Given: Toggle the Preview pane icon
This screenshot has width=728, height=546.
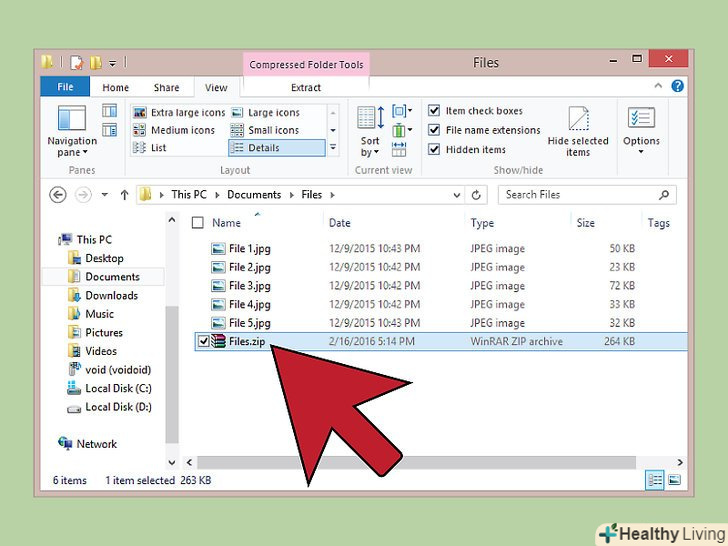Looking at the screenshot, I should [110, 110].
